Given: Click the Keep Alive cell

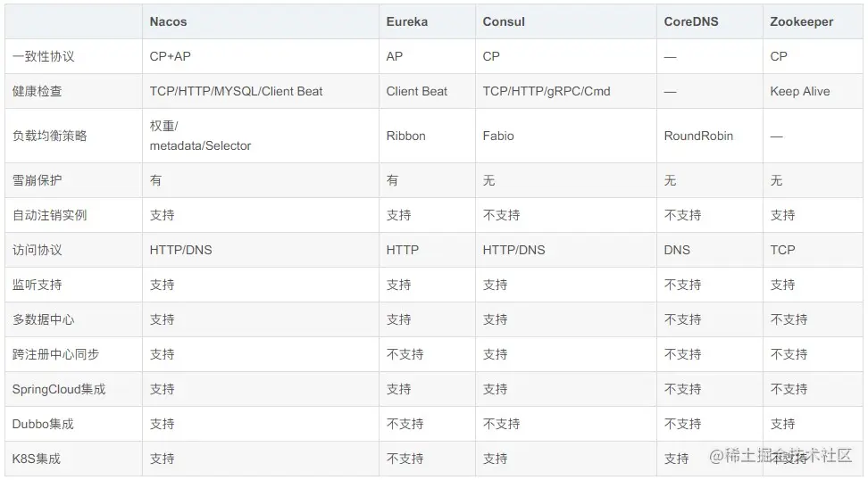Looking at the screenshot, I should coord(799,91).
